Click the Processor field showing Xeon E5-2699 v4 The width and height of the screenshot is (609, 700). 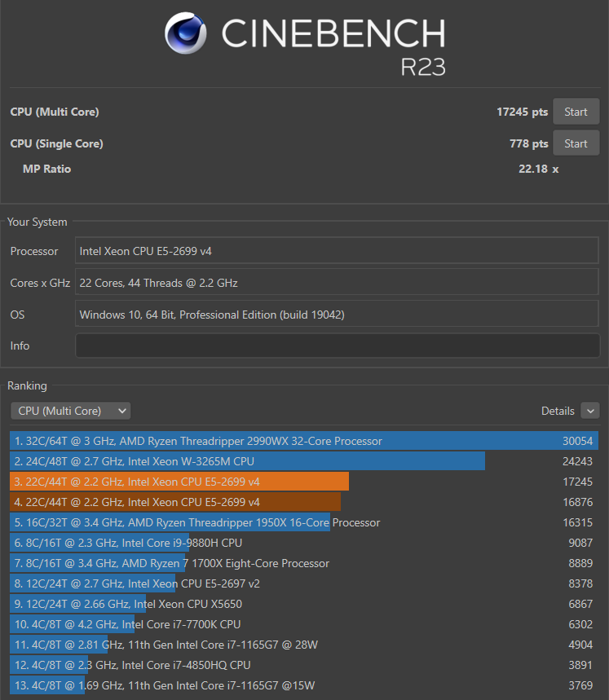[337, 251]
